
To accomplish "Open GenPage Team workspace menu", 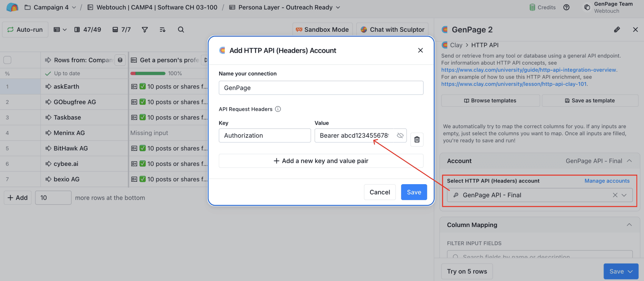I will [608, 7].
